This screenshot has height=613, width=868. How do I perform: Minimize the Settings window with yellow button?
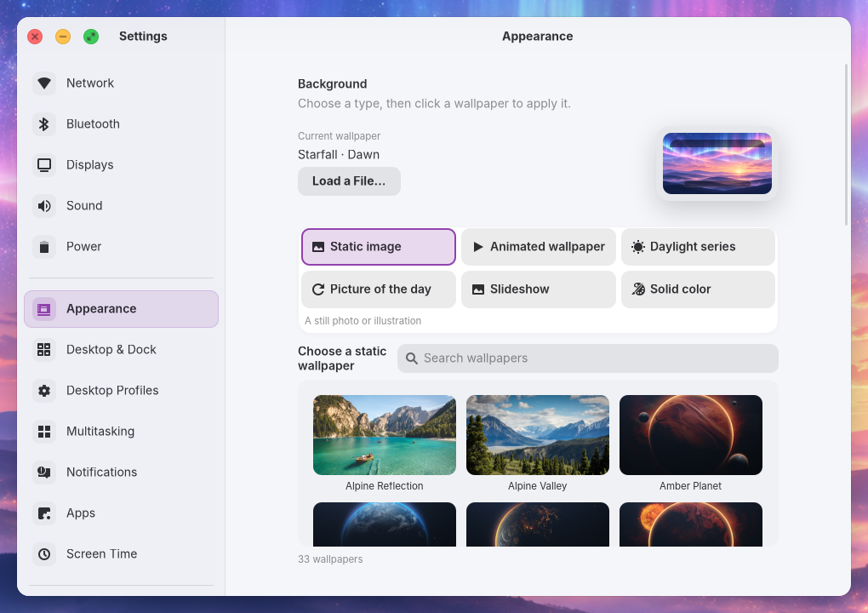pos(63,37)
